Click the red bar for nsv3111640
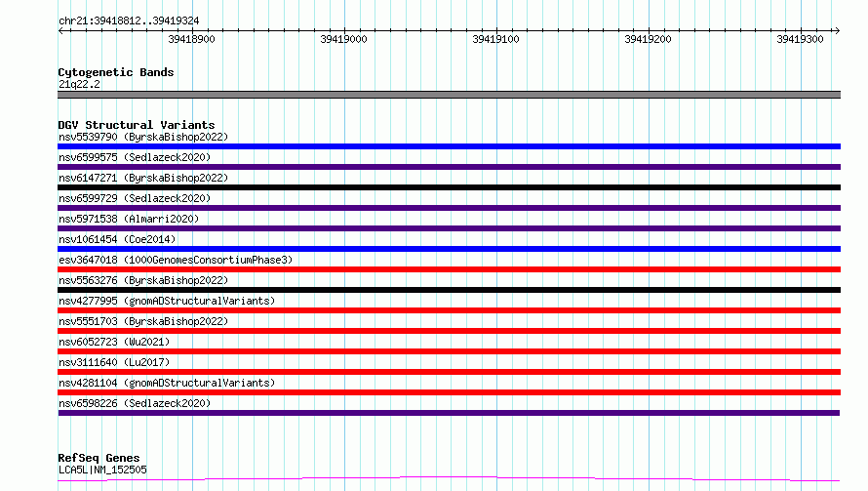This screenshot has width=868, height=491. (x=449, y=372)
